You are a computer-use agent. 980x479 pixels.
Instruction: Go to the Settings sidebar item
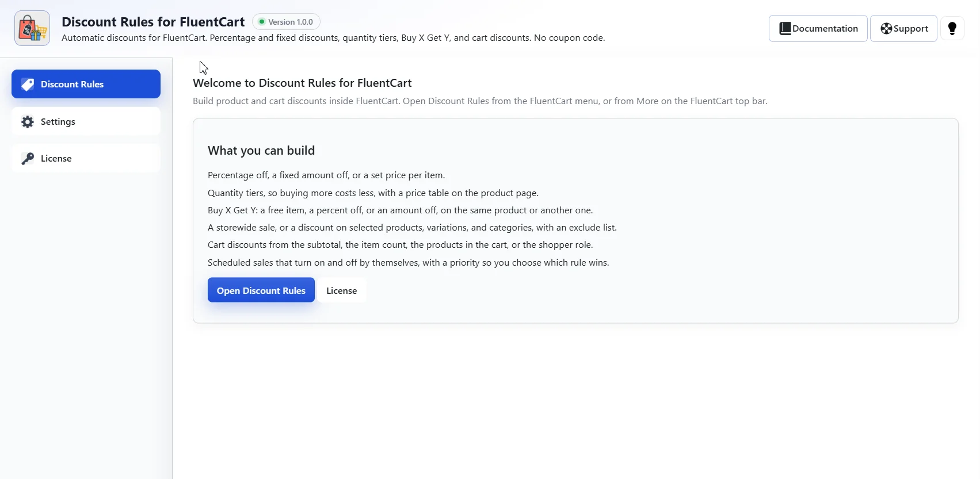point(86,121)
